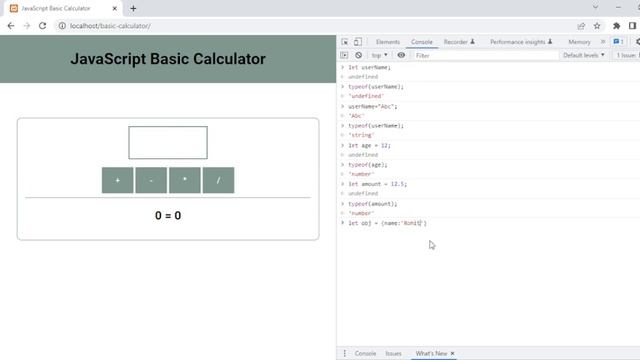The height and width of the screenshot is (360, 640).
Task: Open the top context dropdown
Action: (x=379, y=55)
